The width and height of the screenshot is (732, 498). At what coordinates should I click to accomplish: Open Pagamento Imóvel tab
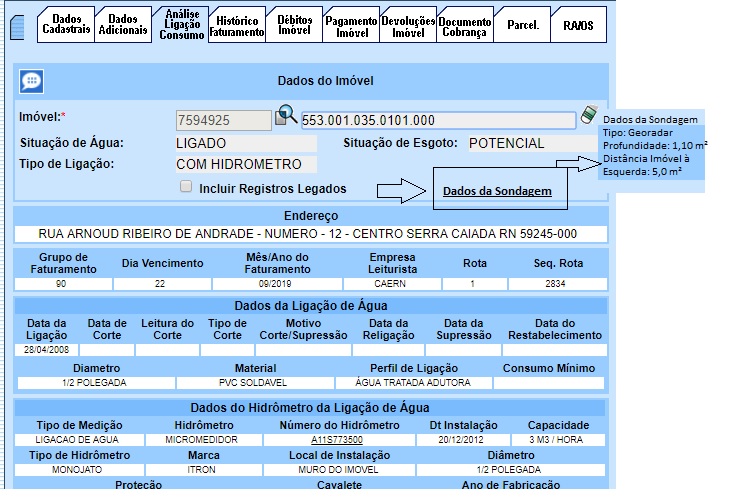click(x=351, y=24)
